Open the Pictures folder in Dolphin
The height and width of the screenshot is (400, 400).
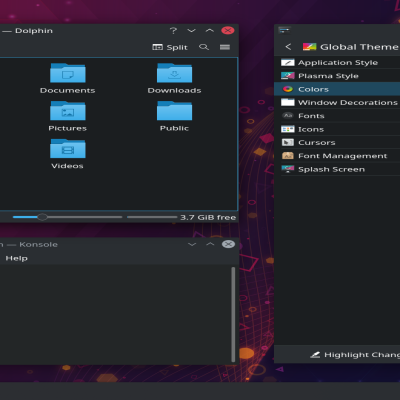[x=68, y=116]
